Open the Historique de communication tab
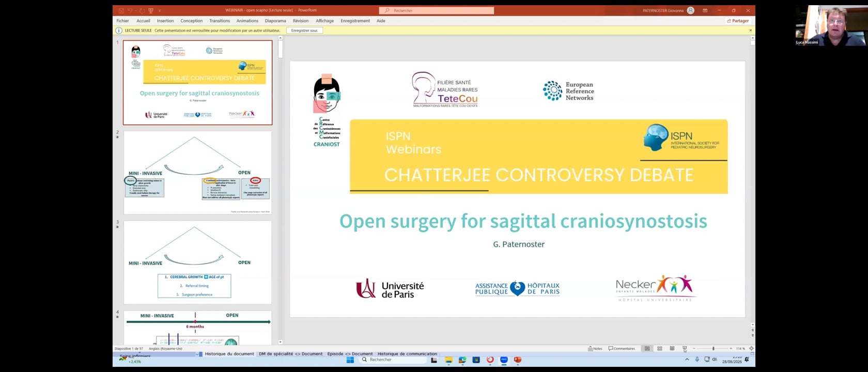 (407, 354)
